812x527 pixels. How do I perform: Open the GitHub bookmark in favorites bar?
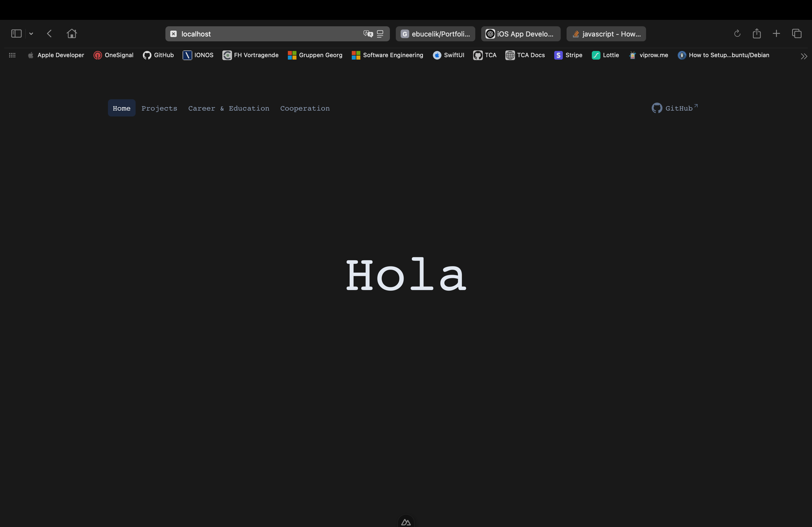click(158, 55)
